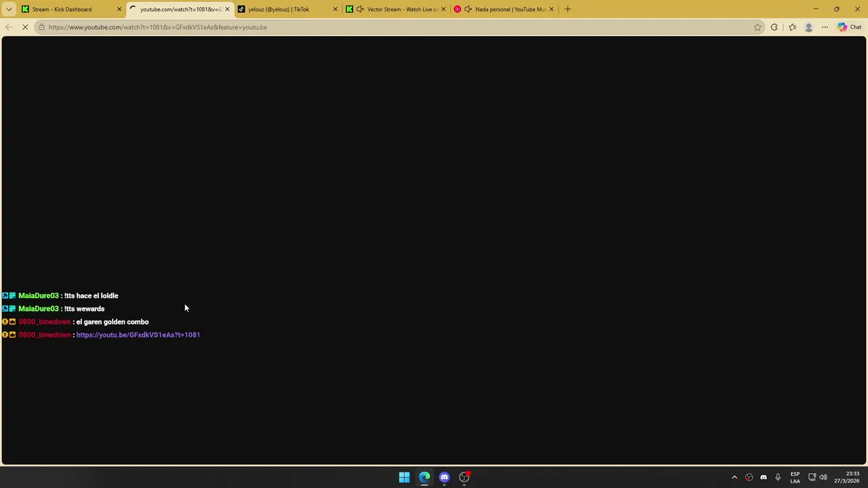Unmute the Nada personal tab speaker icon
The width and height of the screenshot is (868, 488).
click(x=468, y=9)
